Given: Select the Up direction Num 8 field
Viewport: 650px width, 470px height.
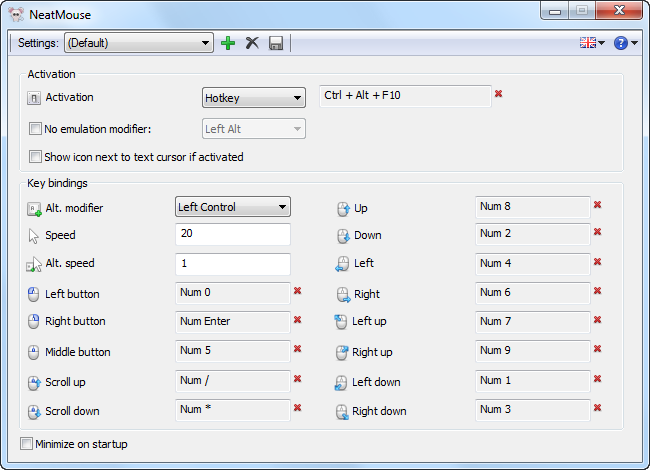Looking at the screenshot, I should 533,207.
